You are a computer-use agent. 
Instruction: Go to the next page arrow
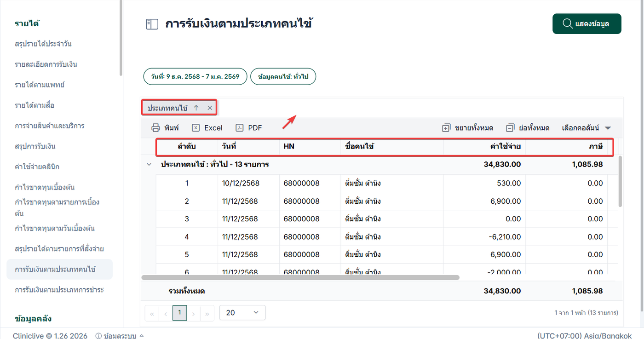pyautogui.click(x=194, y=313)
